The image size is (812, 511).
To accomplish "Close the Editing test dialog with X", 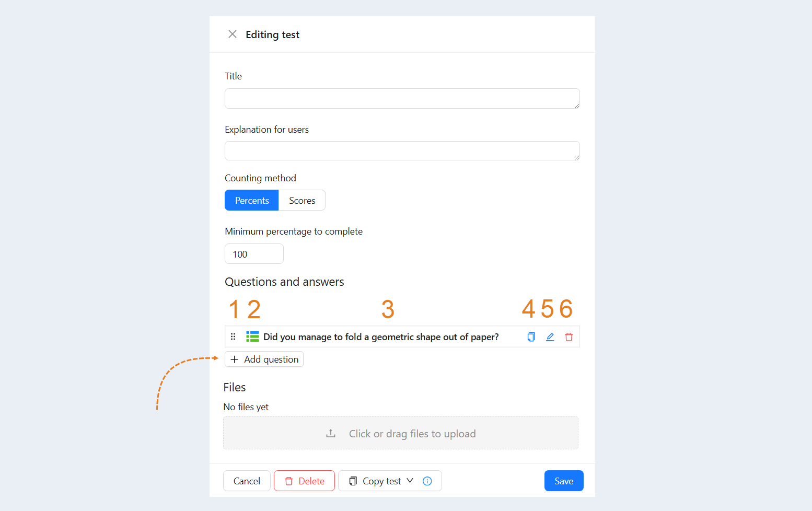I will [233, 34].
